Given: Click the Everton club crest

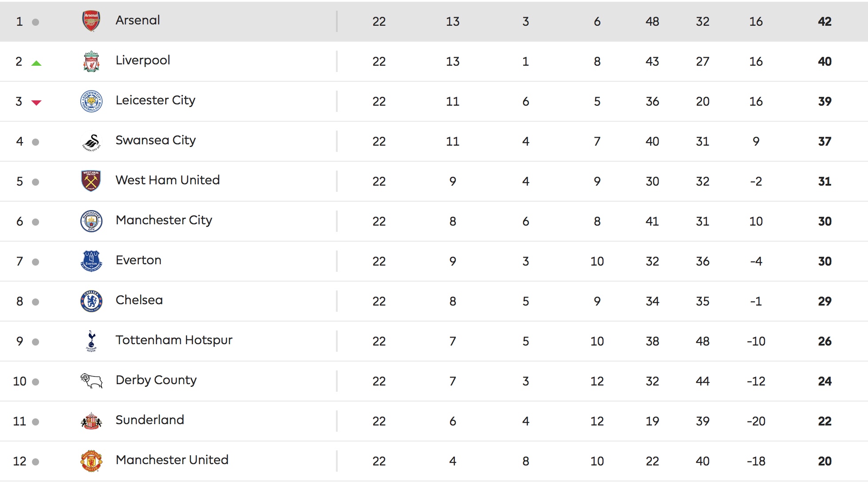Looking at the screenshot, I should 91,261.
